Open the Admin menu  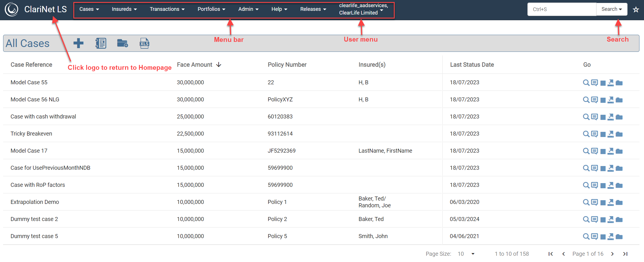point(249,9)
